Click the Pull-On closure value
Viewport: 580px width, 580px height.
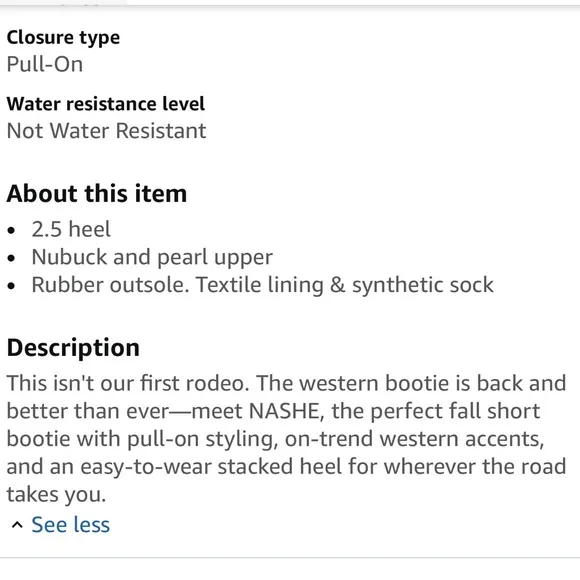click(45, 64)
